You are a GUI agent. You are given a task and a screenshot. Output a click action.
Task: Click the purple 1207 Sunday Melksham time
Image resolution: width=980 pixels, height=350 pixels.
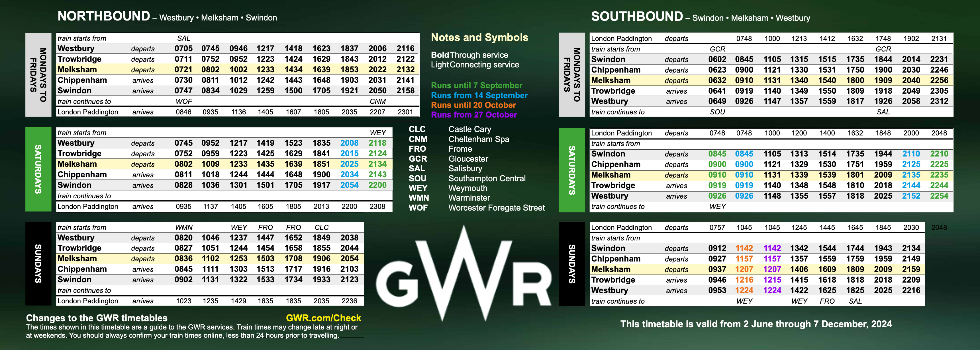772,269
